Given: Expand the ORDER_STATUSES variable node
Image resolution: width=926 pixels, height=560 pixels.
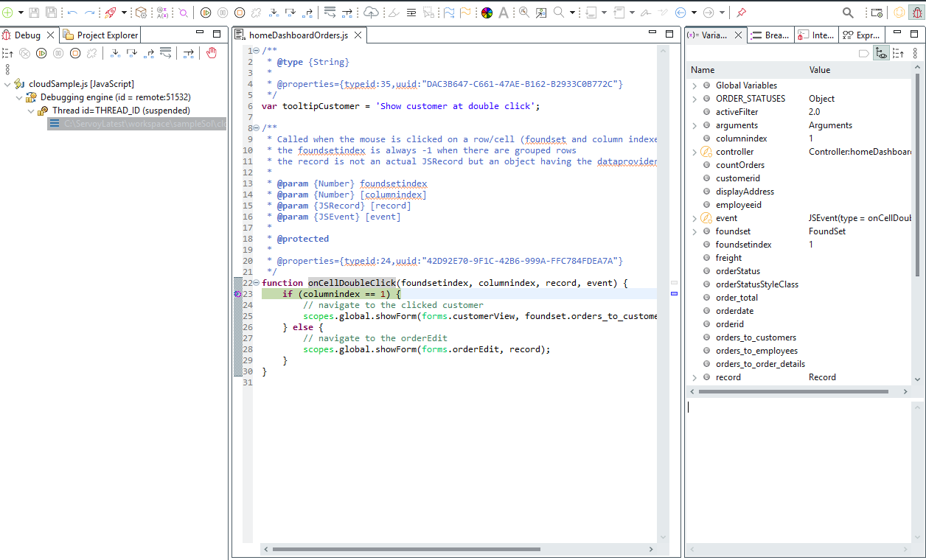Looking at the screenshot, I should pyautogui.click(x=694, y=99).
